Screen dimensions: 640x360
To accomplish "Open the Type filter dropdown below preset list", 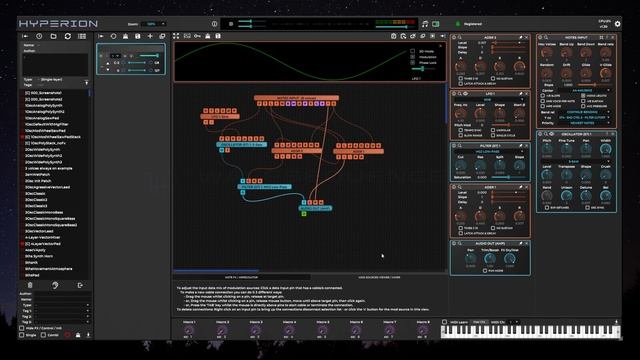I will [x=62, y=305].
